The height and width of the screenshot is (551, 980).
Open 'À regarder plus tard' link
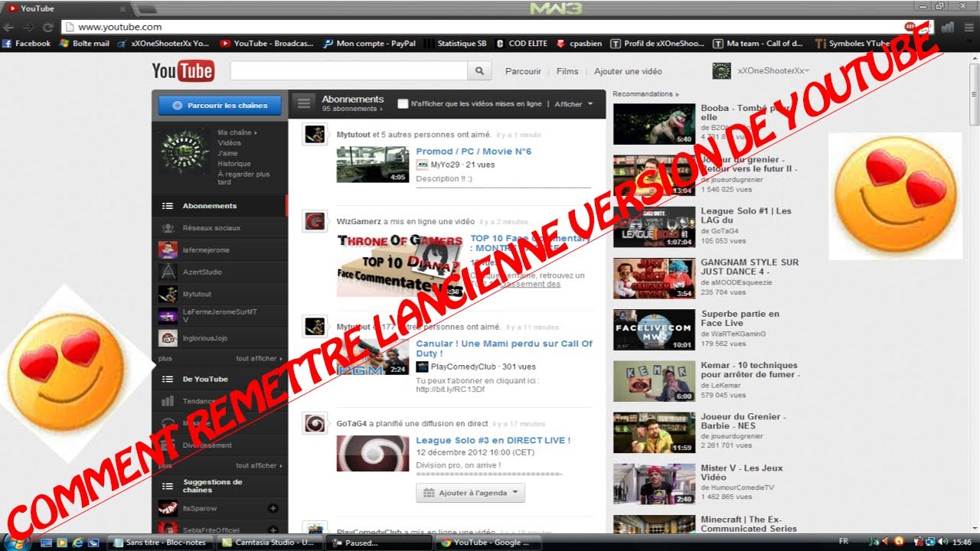(243, 178)
